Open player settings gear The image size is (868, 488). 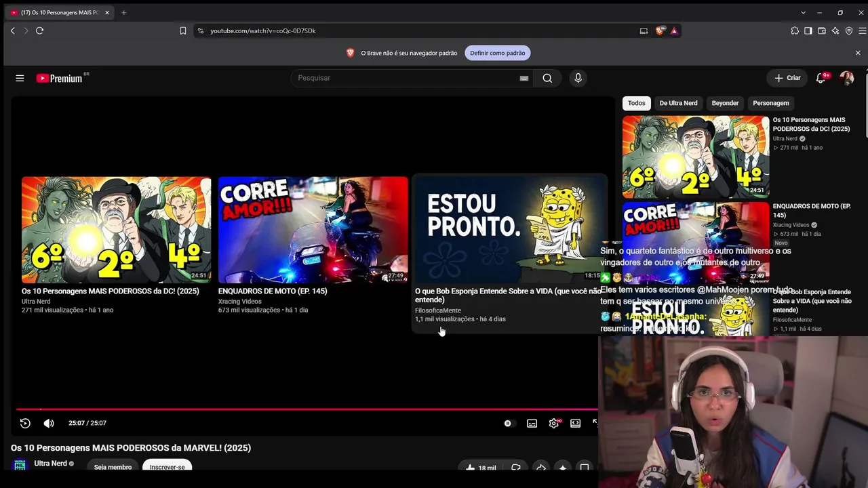tap(554, 423)
